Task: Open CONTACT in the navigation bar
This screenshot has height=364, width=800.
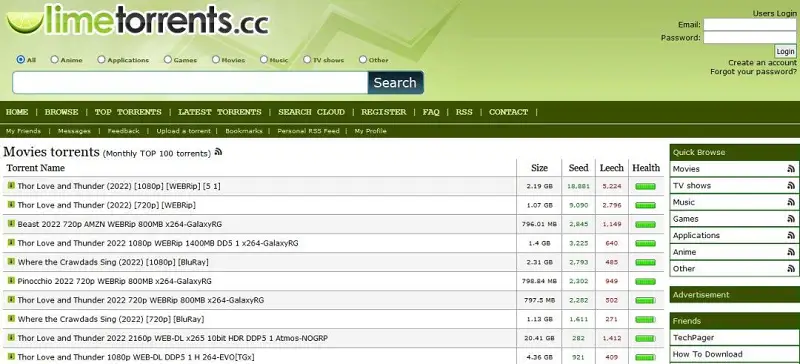Action: point(509,112)
